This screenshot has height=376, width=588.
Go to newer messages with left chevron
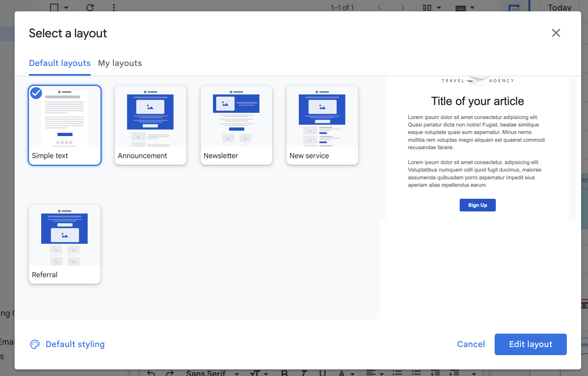(379, 7)
